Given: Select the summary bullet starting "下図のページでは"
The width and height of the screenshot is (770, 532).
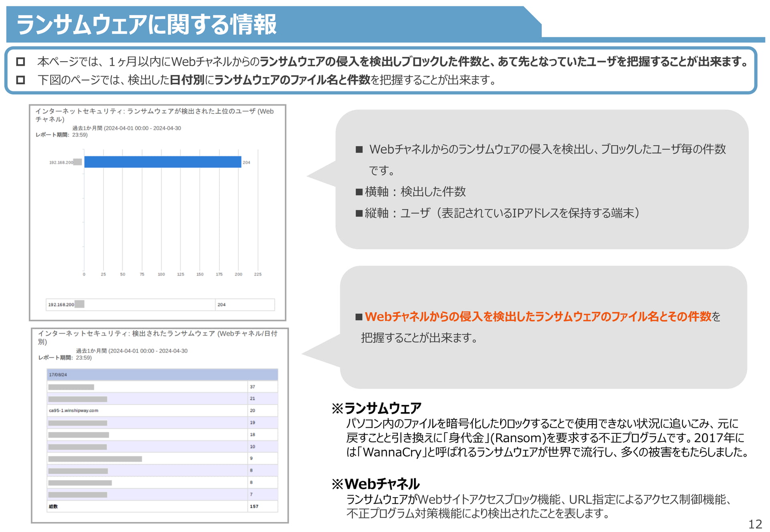Looking at the screenshot, I should [x=267, y=80].
